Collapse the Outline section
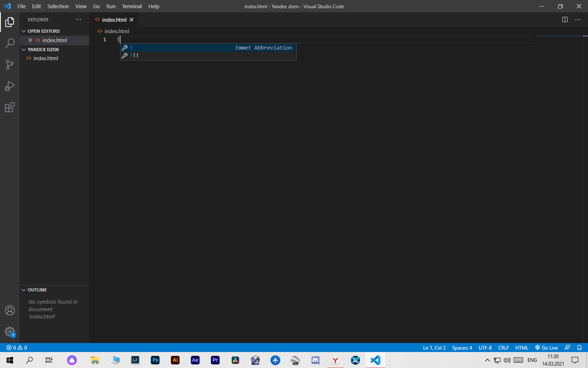This screenshot has height=368, width=588. pyautogui.click(x=55, y=290)
